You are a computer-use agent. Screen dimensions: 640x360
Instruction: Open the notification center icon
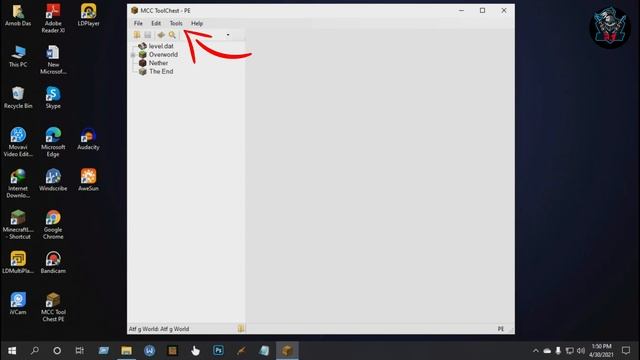click(626, 351)
